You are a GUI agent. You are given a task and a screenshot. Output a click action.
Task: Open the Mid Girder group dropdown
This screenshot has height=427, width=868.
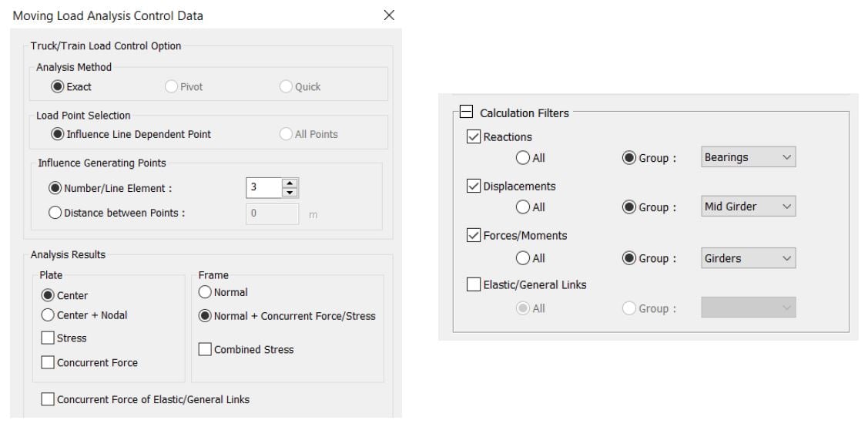click(748, 207)
